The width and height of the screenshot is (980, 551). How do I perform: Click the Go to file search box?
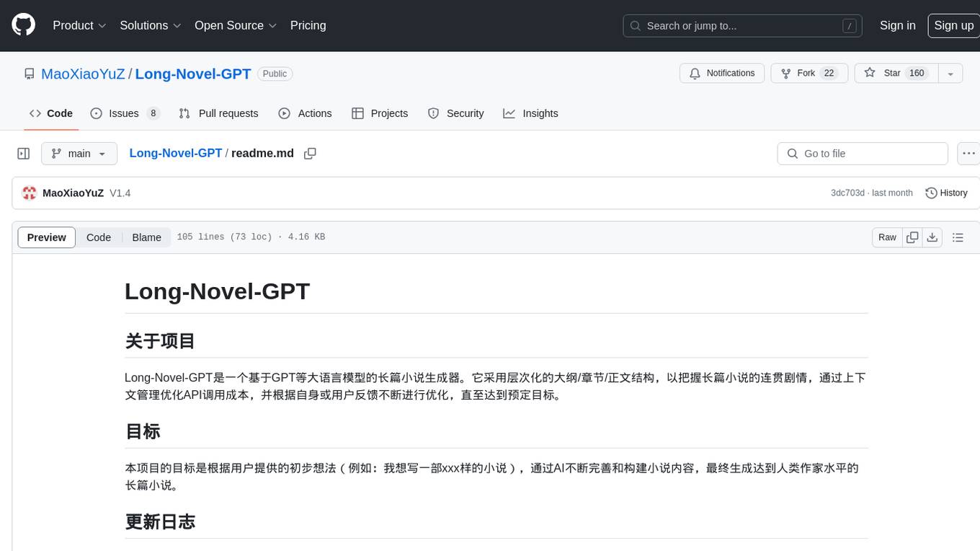click(x=863, y=154)
